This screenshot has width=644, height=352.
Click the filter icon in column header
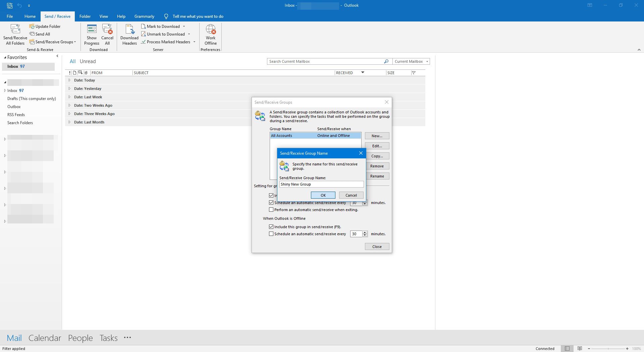[x=414, y=72]
